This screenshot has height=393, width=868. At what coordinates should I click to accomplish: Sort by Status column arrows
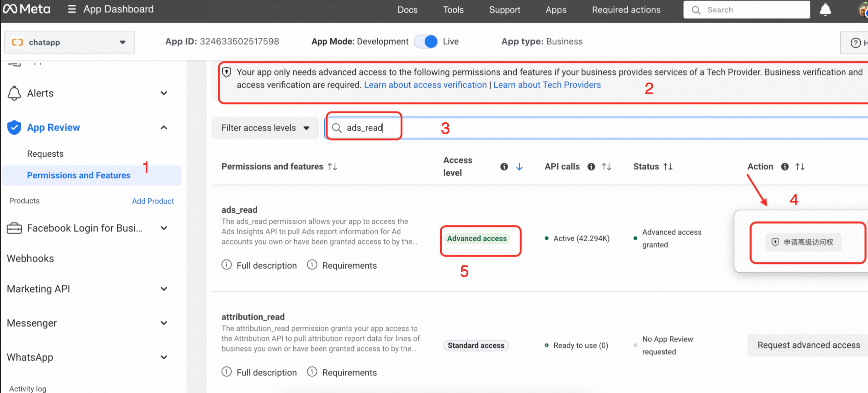tap(668, 167)
